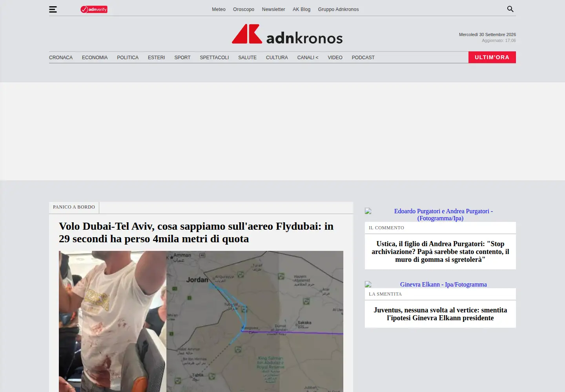Screen dimensions: 565x392
Task: Click the Adnkronos logo
Action: [x=287, y=34]
